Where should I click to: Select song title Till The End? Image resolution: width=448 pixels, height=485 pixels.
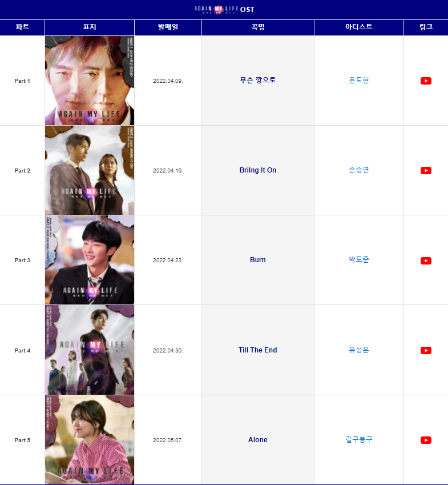258,350
